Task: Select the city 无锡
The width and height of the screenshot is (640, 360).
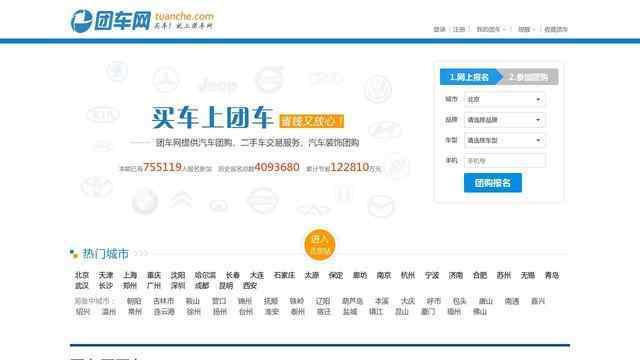Action: click(528, 276)
